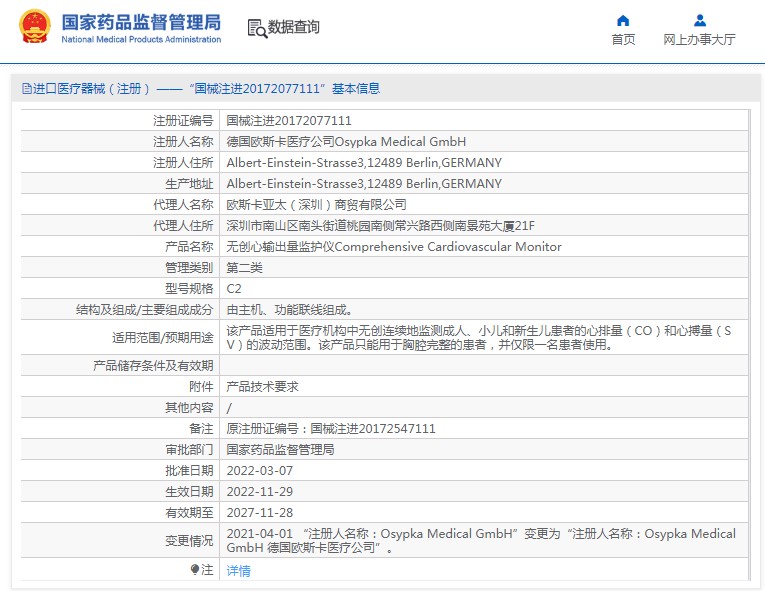
Task: Click National Medical Products Administration subtitle
Action: [x=141, y=40]
